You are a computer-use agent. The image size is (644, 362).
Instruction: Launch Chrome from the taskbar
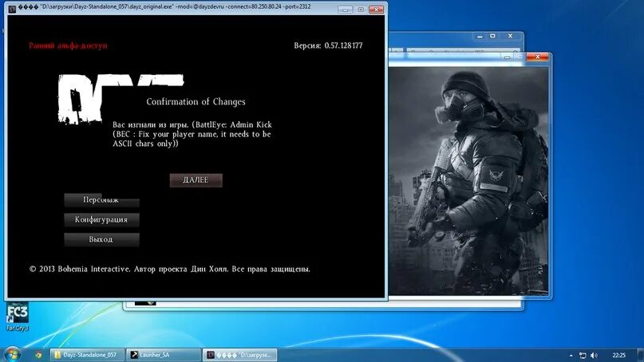pyautogui.click(x=38, y=355)
